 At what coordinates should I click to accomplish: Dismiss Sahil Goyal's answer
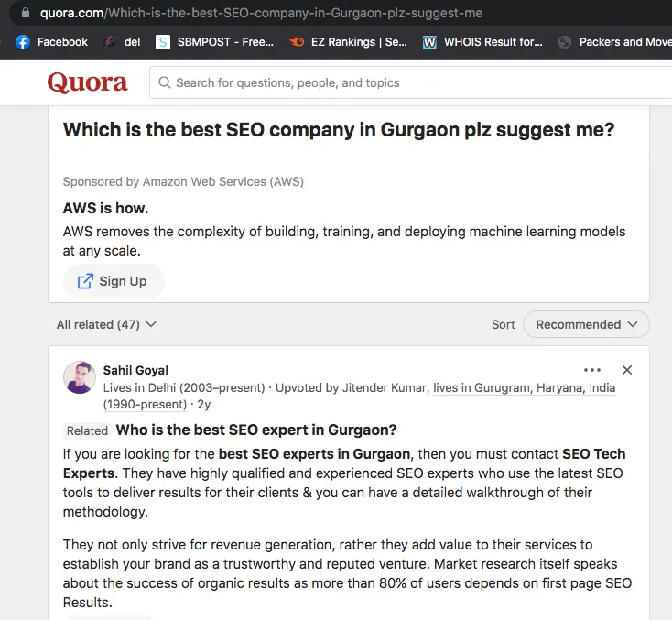point(627,370)
